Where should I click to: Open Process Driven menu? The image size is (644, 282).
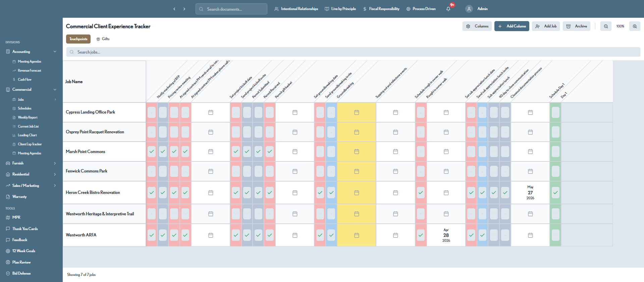point(421,9)
